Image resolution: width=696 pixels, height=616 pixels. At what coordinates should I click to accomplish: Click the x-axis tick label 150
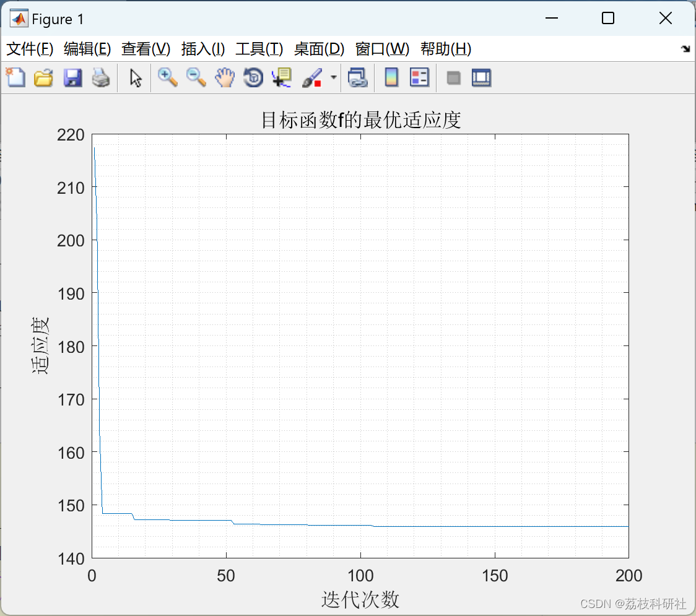coord(495,576)
